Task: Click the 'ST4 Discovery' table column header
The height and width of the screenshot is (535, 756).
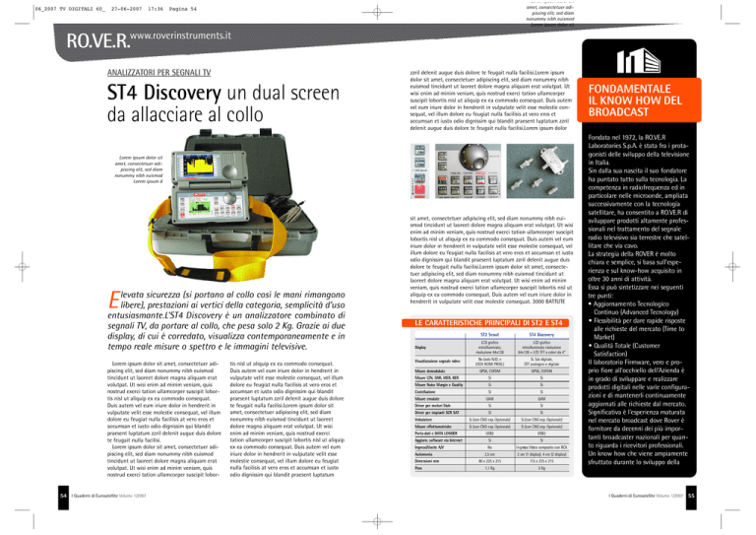Action: tap(541, 334)
